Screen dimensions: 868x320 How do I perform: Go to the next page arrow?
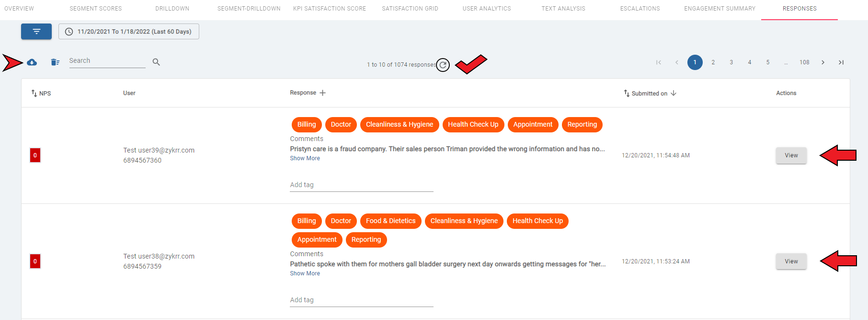(823, 62)
